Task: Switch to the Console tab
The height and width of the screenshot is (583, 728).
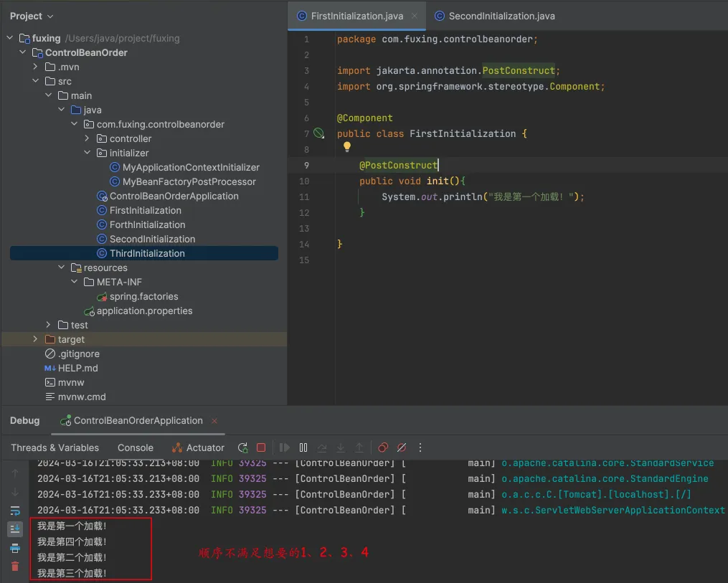Action: [135, 448]
